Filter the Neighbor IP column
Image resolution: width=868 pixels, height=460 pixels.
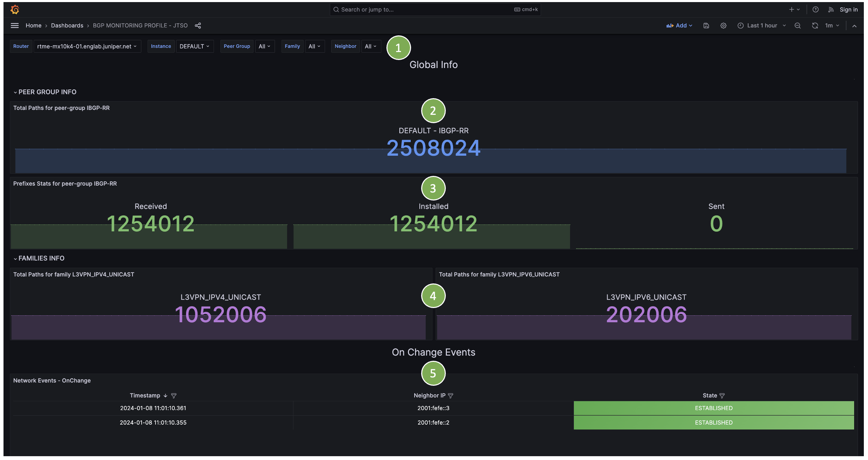(x=451, y=395)
